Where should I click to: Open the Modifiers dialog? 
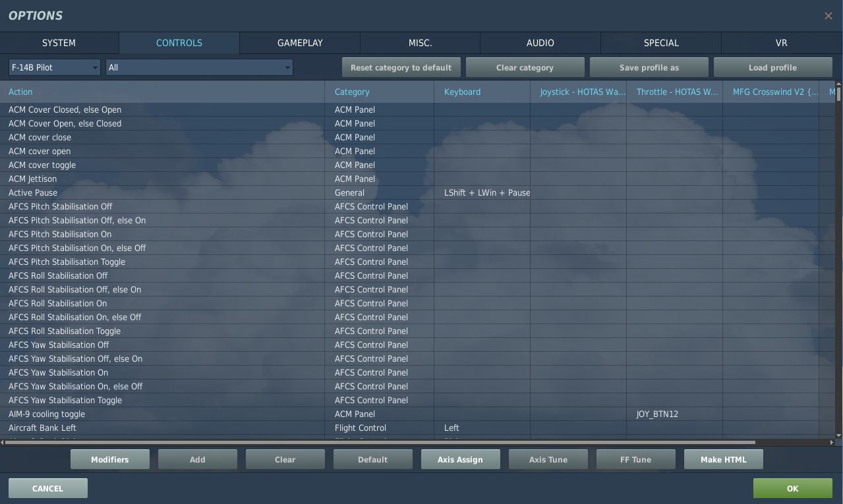point(110,459)
